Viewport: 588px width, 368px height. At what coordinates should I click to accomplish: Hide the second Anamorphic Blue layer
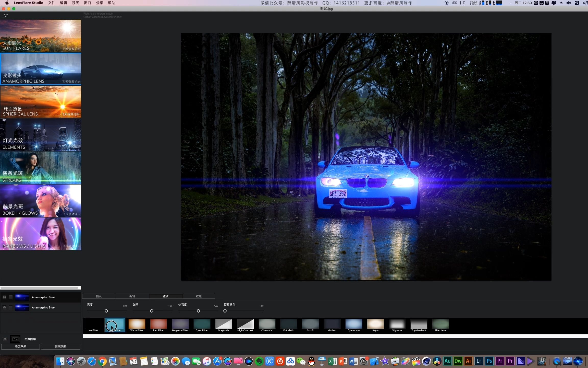(4, 307)
